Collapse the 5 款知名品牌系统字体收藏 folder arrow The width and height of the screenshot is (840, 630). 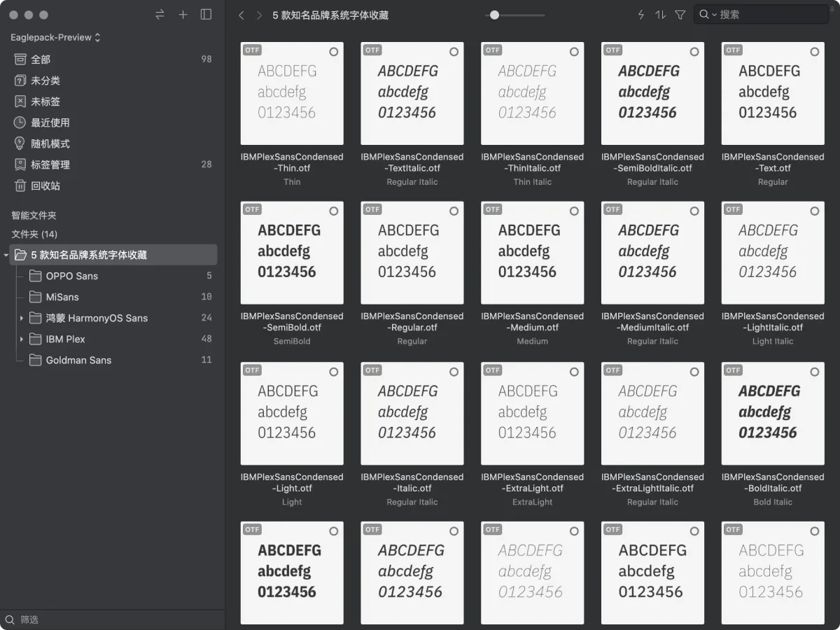6,255
